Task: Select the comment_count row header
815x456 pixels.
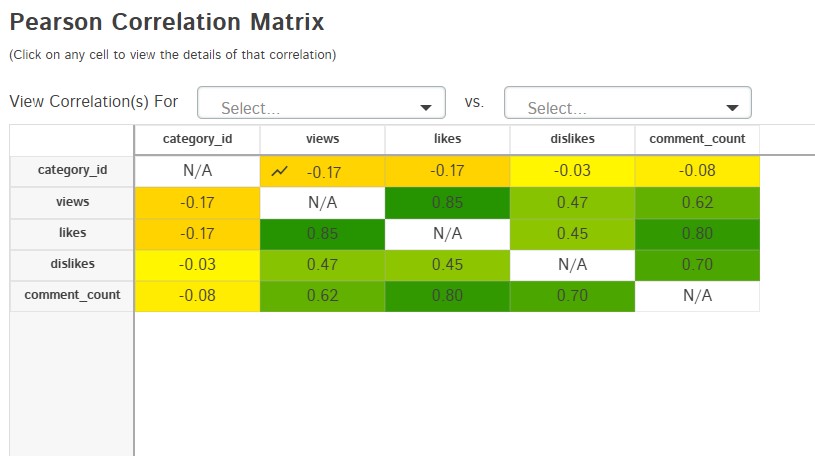Action: pos(72,295)
